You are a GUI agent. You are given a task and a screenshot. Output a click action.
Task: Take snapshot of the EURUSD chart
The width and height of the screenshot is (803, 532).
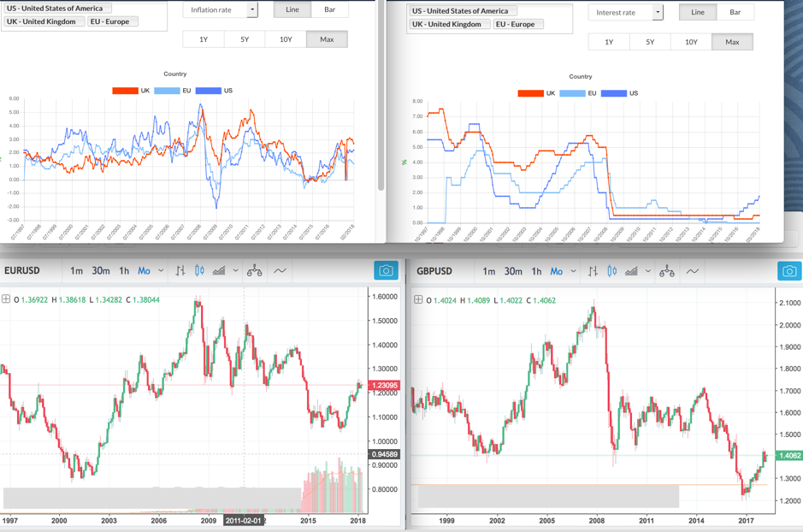[386, 271]
